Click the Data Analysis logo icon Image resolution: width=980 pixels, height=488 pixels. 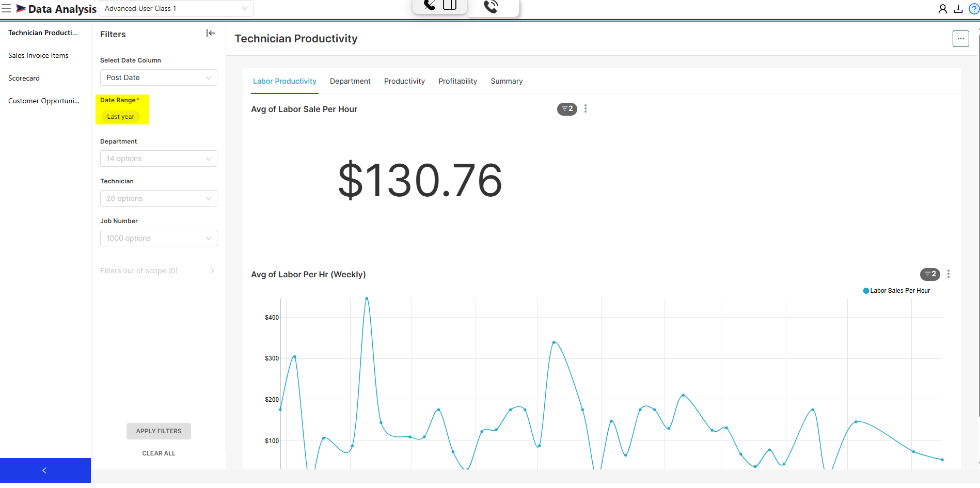(x=21, y=8)
